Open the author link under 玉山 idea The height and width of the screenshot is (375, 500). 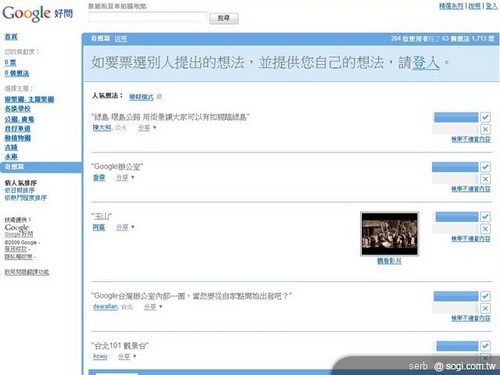pyautogui.click(x=99, y=227)
